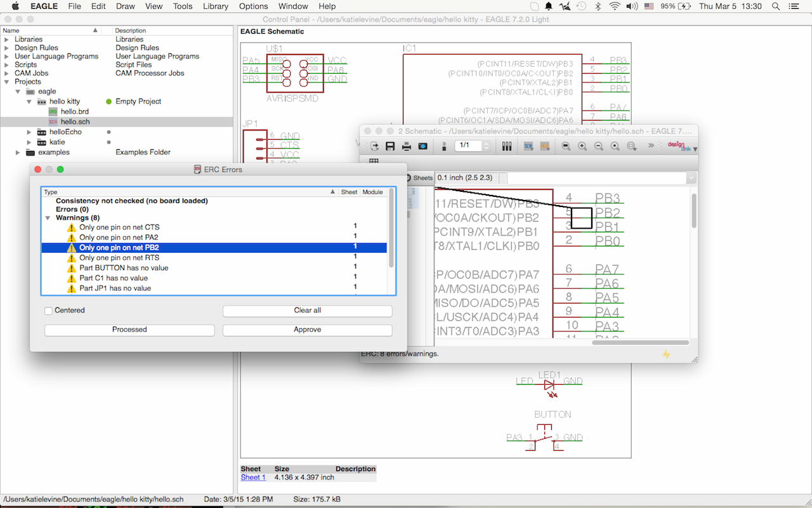The image size is (812, 508).
Task: Open the File menu
Action: tap(74, 6)
